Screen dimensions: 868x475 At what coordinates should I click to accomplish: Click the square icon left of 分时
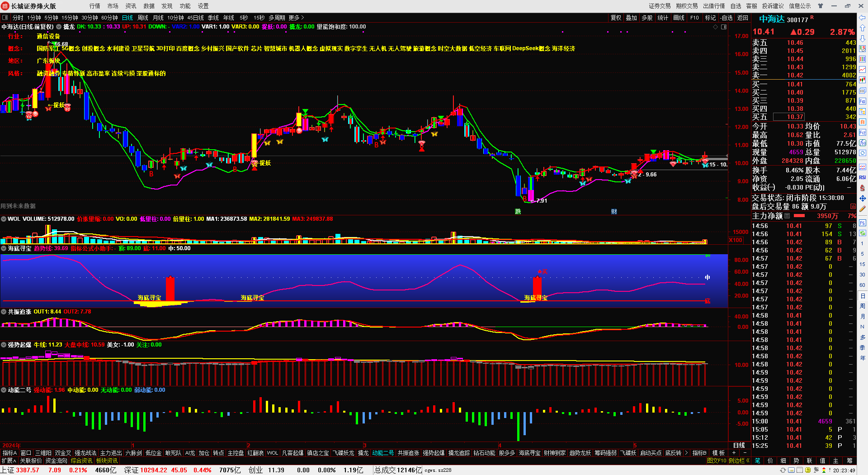click(x=5, y=18)
